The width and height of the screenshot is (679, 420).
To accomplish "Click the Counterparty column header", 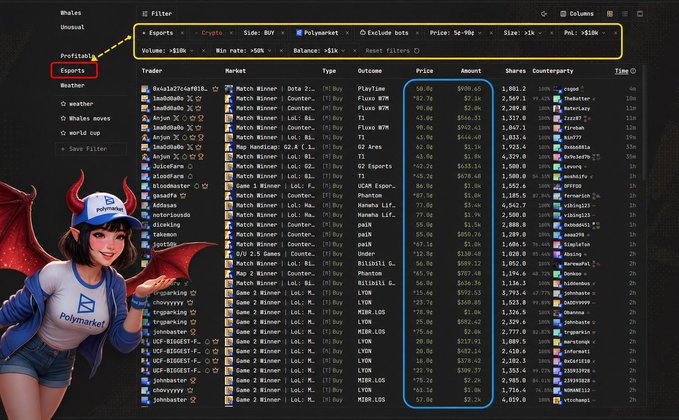I will [553, 71].
